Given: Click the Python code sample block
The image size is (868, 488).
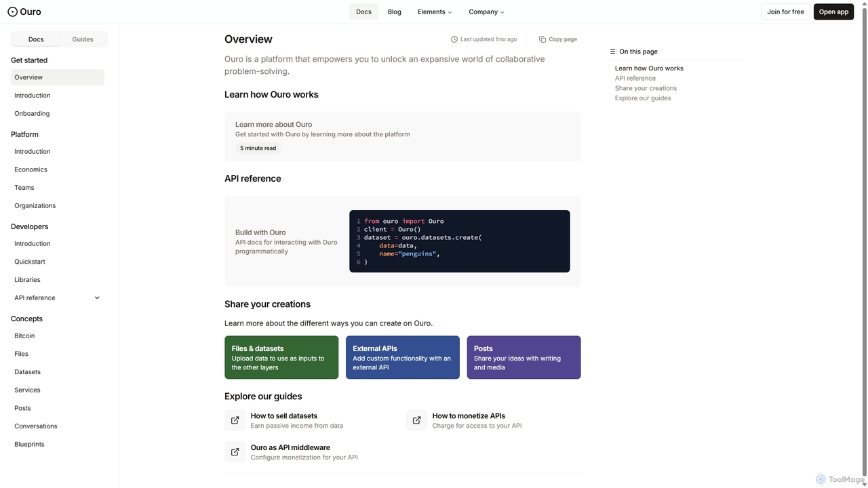Looking at the screenshot, I should point(460,241).
